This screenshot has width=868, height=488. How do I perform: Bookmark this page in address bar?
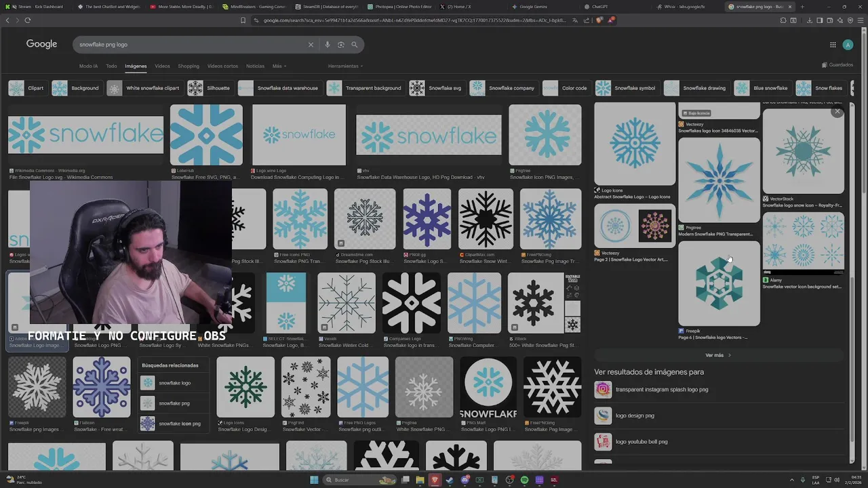[243, 20]
